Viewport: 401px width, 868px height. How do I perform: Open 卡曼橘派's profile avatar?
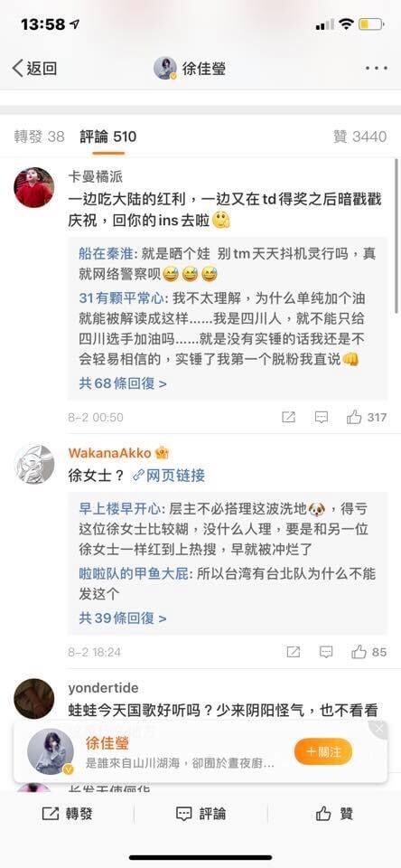coord(34,187)
